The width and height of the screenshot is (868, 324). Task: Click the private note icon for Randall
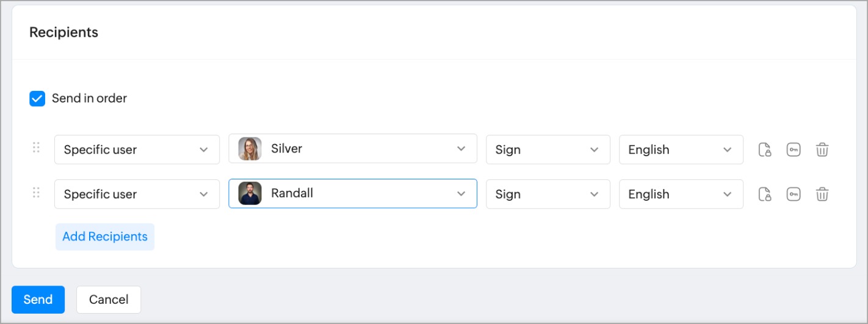coord(764,194)
